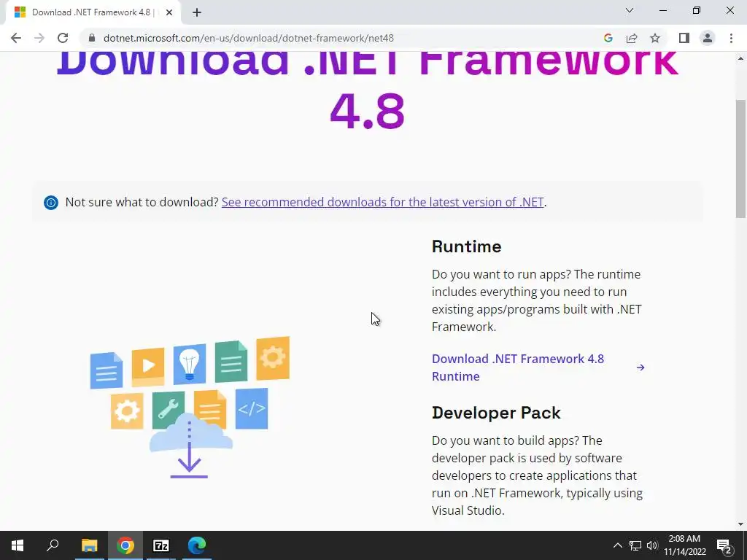This screenshot has width=747, height=560.
Task: Click the Developer Pack heading
Action: (496, 413)
